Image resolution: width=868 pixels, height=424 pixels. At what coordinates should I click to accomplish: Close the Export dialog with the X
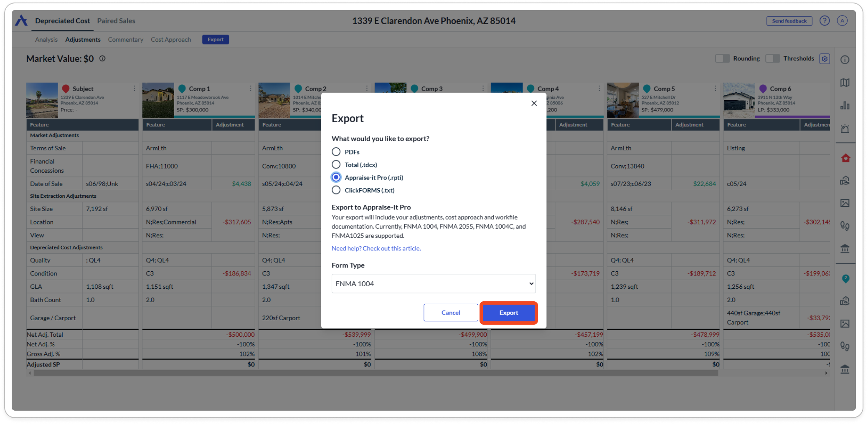(x=534, y=103)
